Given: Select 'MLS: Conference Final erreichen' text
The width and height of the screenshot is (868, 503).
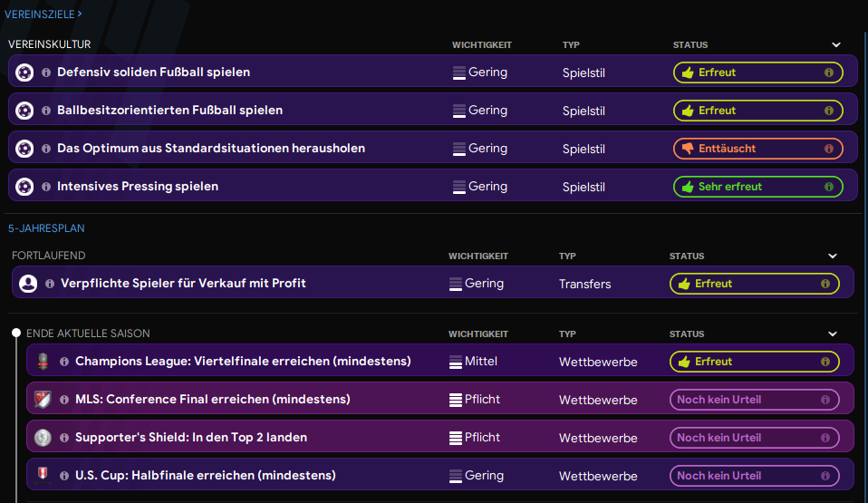Looking at the screenshot, I should (213, 400).
